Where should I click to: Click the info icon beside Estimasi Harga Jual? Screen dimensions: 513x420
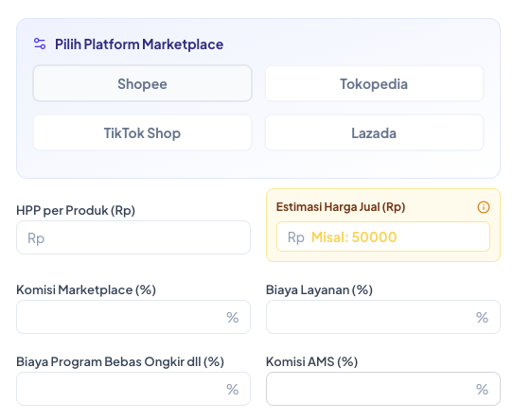[484, 207]
